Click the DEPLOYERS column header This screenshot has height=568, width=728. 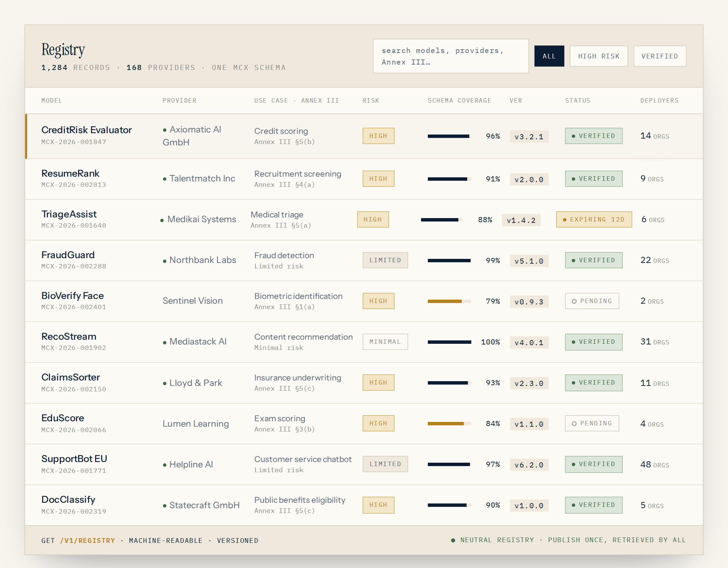[659, 101]
